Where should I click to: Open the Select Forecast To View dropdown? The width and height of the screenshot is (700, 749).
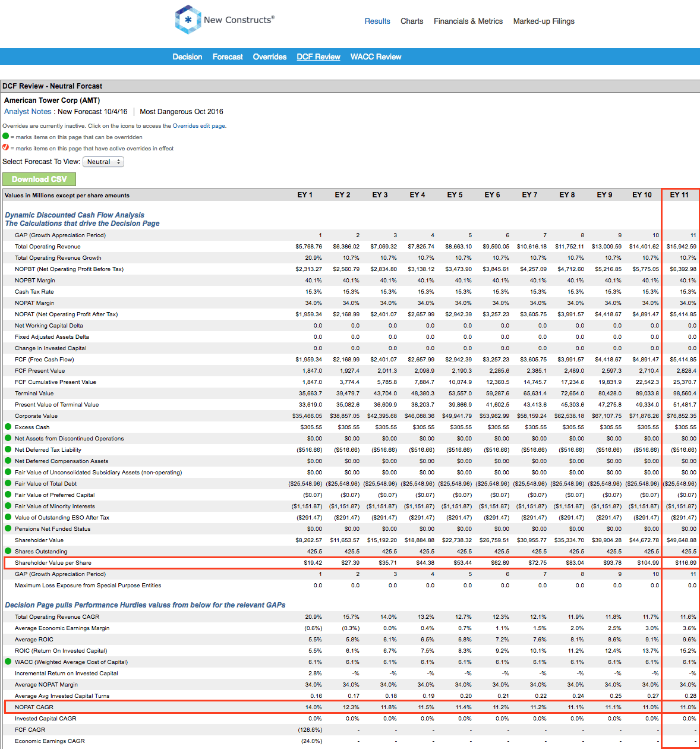(x=103, y=162)
